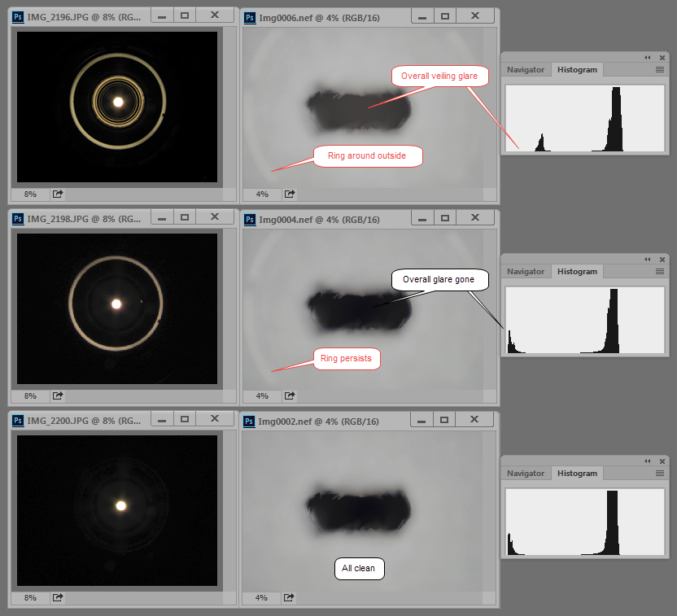Collapse the top histogram panel using double arrows
Image resolution: width=677 pixels, height=616 pixels.
point(647,58)
